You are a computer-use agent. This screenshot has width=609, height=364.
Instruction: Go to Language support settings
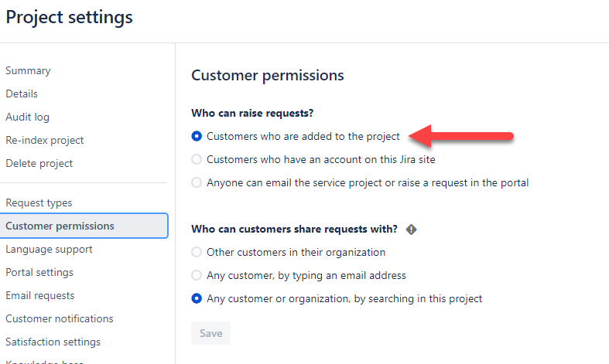49,250
